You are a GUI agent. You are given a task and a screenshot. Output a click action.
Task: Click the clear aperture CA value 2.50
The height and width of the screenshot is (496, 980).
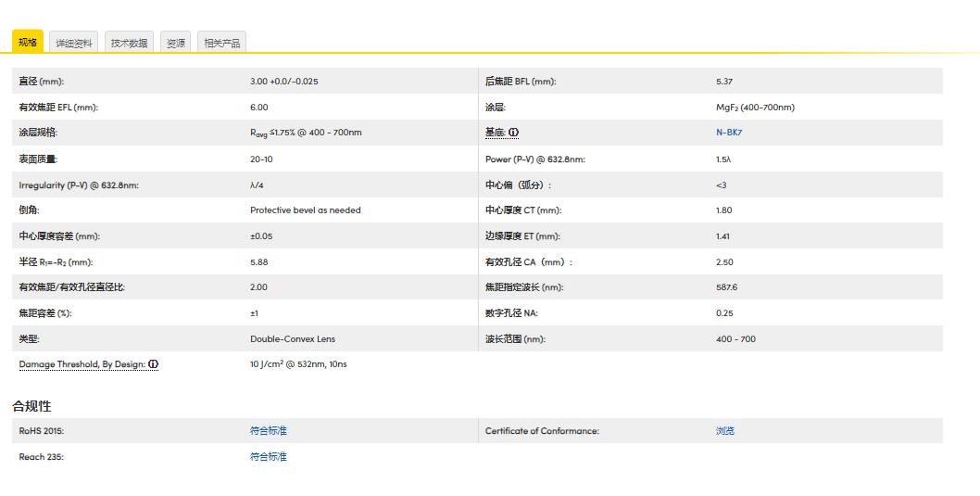click(x=724, y=262)
